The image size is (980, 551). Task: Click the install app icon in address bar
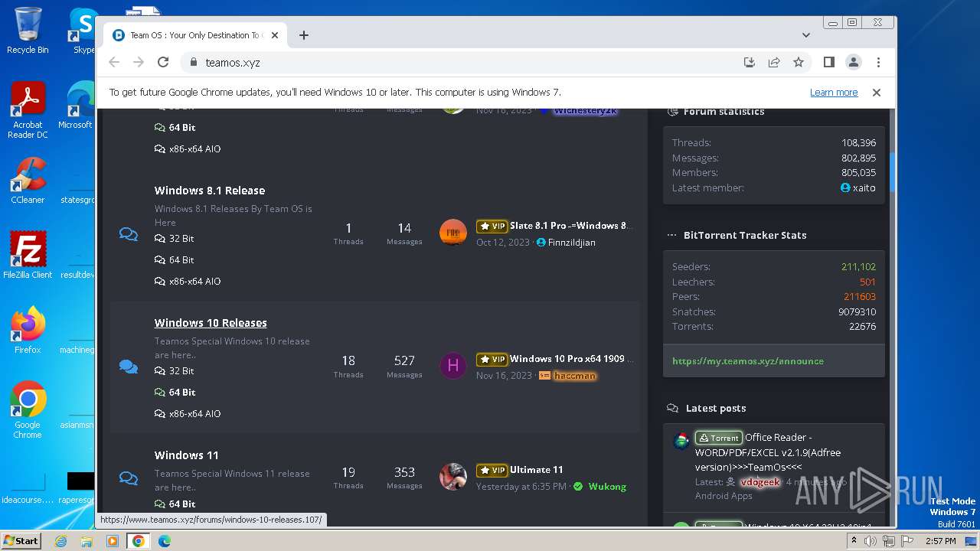(750, 63)
